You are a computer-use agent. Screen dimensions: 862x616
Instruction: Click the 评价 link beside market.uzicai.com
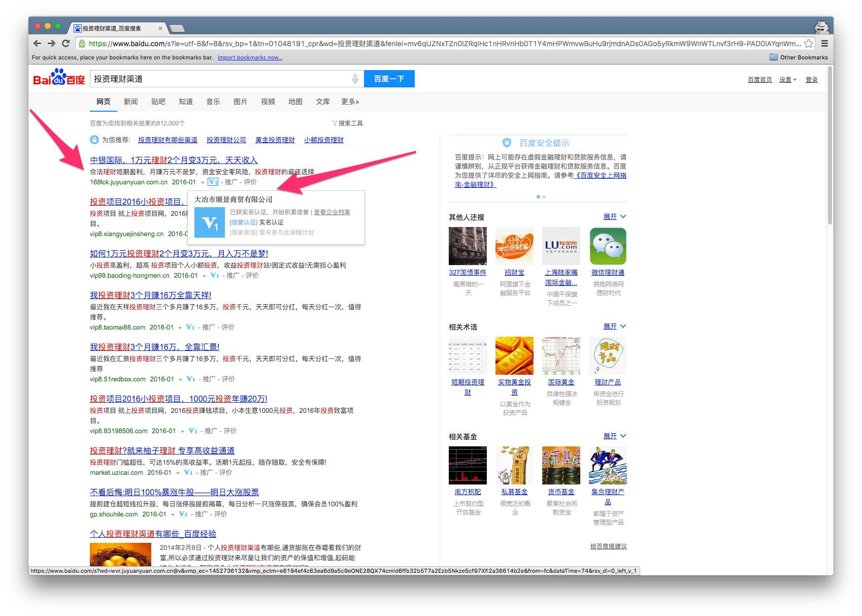coord(226,472)
